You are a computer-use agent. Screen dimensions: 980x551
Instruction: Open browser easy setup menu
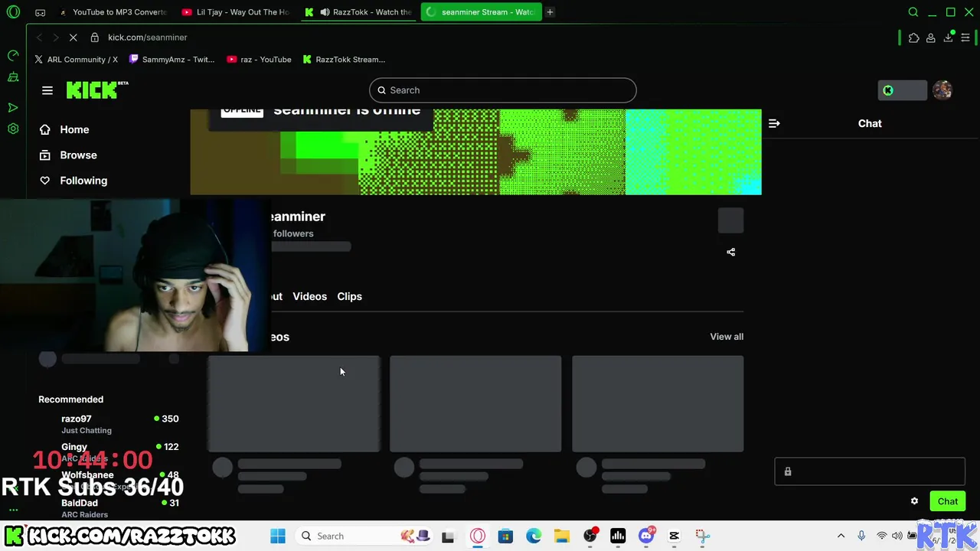click(x=965, y=37)
